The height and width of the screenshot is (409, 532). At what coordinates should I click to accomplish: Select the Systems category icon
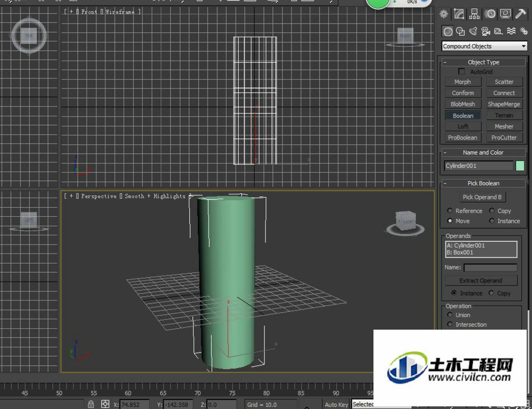(524, 31)
